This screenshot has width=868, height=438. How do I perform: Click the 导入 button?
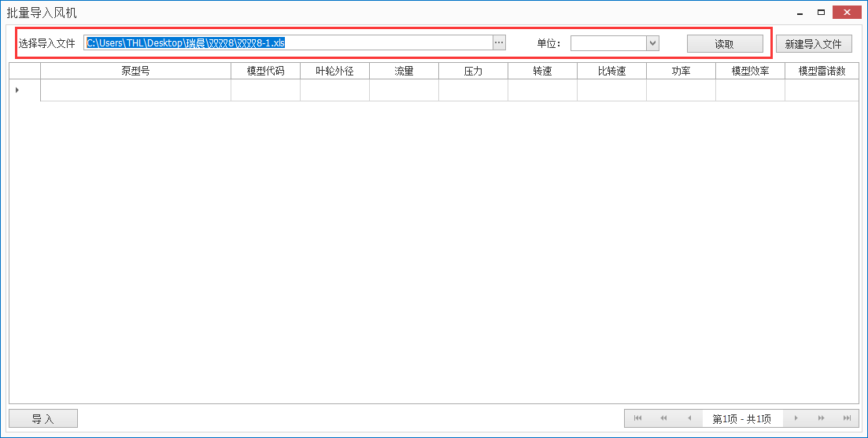click(43, 418)
